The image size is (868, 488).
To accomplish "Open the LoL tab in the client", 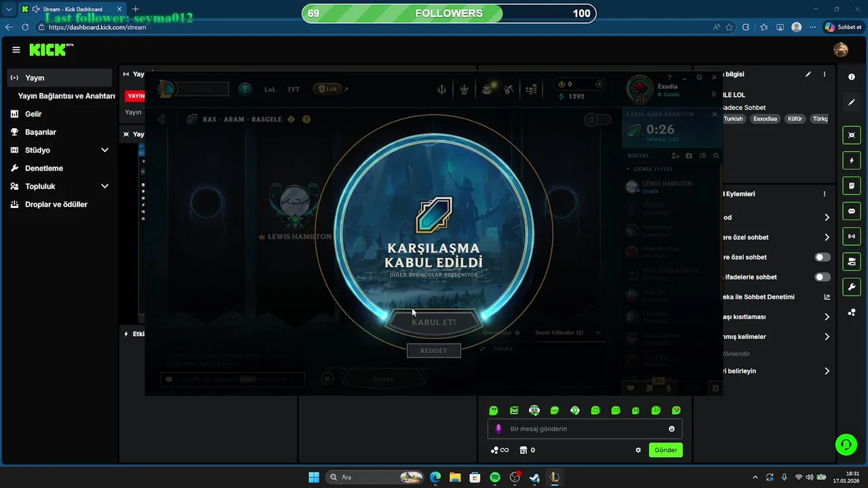I will click(x=270, y=89).
